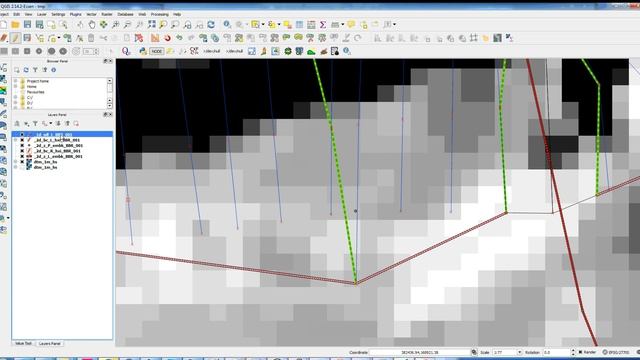Select the Favourites browser item
640x360 pixels.
click(35, 92)
